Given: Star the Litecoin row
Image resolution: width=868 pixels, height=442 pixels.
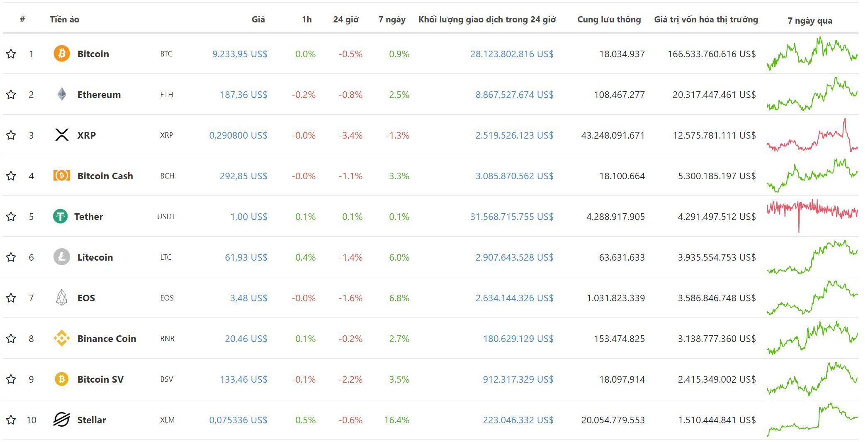Looking at the screenshot, I should click(x=11, y=257).
